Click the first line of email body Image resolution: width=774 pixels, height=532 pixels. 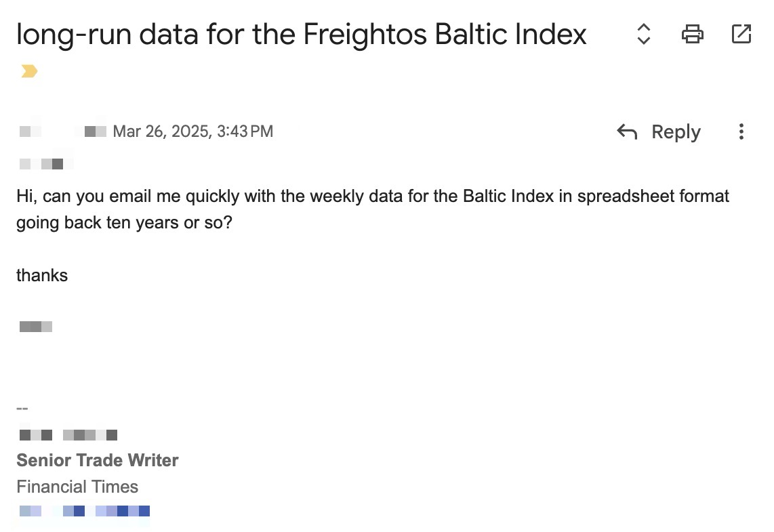coord(372,197)
